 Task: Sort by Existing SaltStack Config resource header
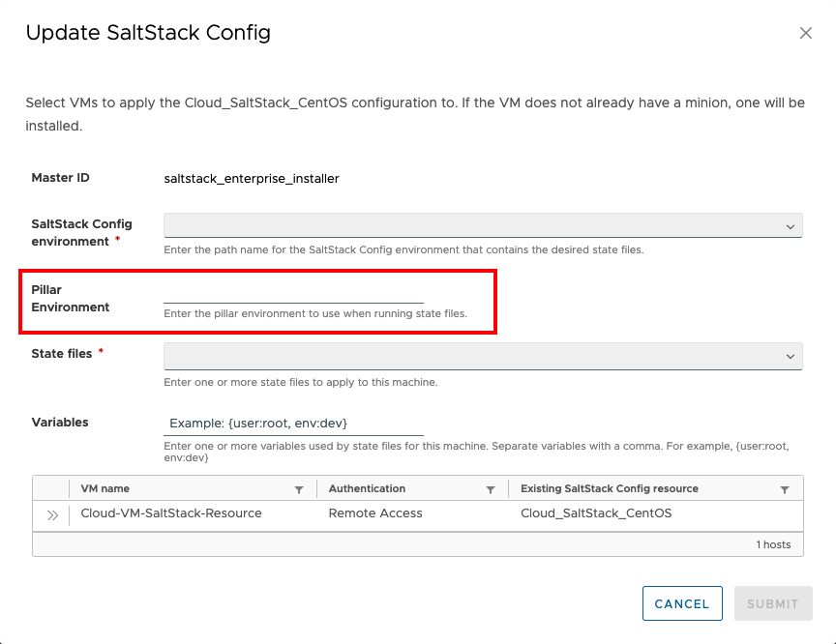point(610,489)
